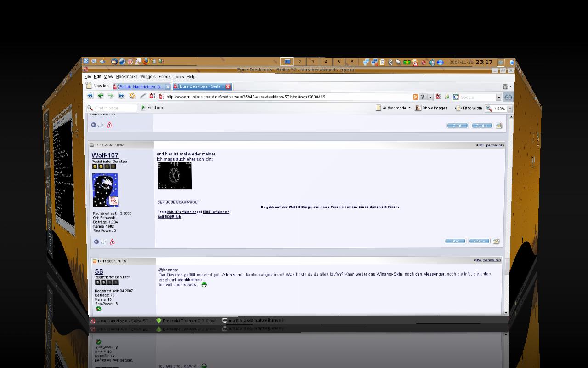Viewport: 588px width, 368px height.
Task: Click the Find in page field
Action: pyautogui.click(x=112, y=108)
